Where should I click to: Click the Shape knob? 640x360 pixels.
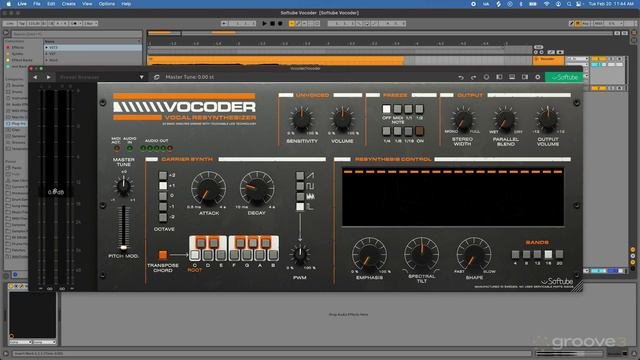click(474, 255)
